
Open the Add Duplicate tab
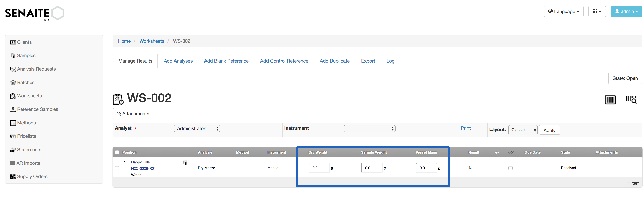tap(334, 61)
